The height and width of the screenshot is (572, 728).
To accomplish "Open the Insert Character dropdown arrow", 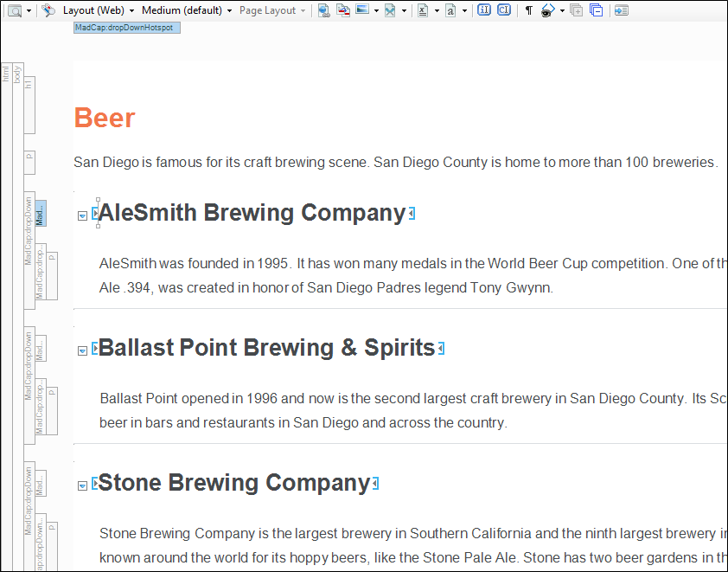I will pos(464,11).
